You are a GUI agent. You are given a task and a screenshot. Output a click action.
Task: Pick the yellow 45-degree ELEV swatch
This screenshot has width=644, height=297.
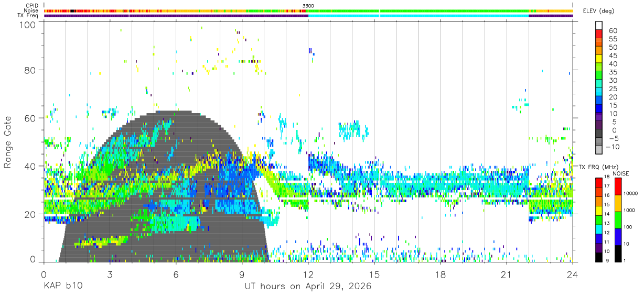[598, 59]
